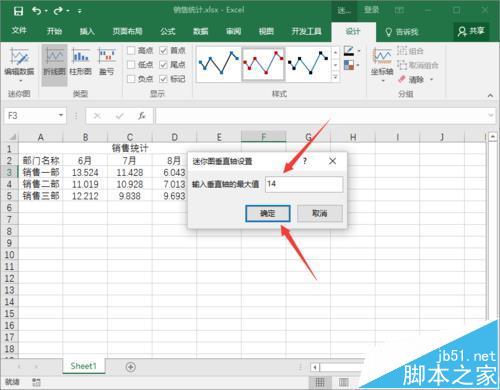Screen dimensions: 500x390
Task: Click the 共享 share button
Action: (471, 32)
